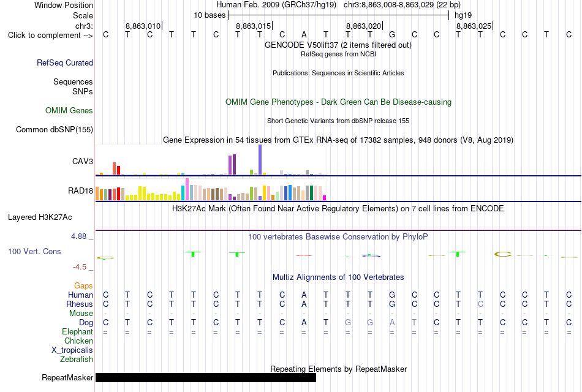
Task: Click the hg19 label beside scale bar
Action: [x=463, y=15]
